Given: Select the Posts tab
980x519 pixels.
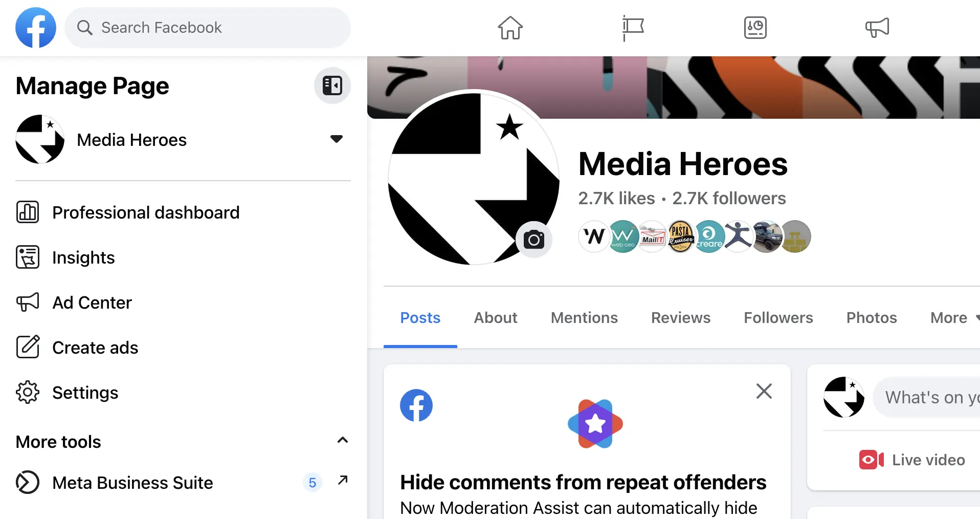Looking at the screenshot, I should pyautogui.click(x=420, y=317).
